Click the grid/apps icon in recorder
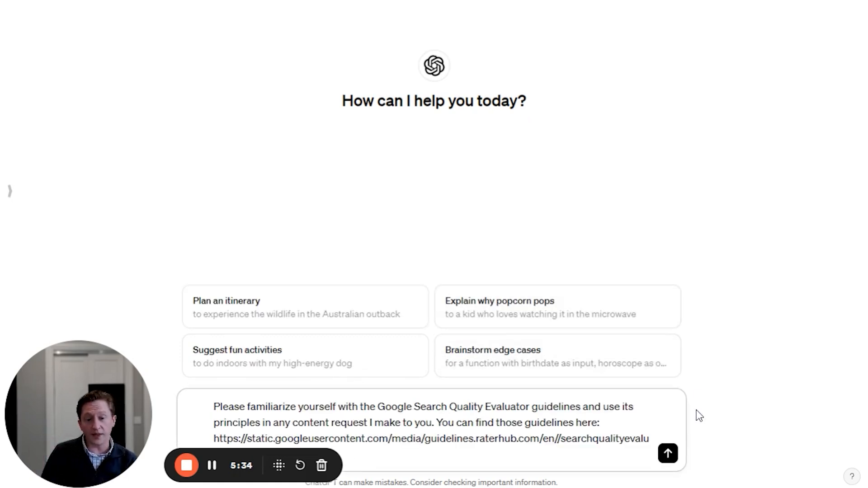The width and height of the screenshot is (868, 488). pos(278,465)
